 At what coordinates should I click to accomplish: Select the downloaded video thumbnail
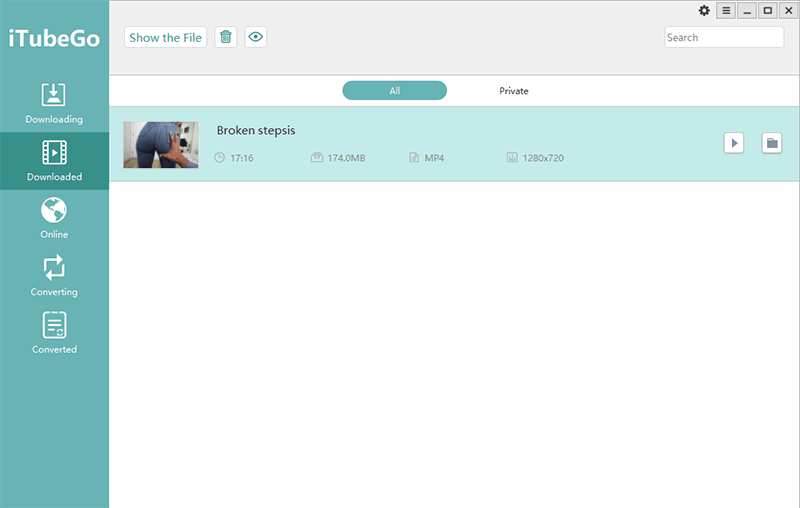click(161, 144)
